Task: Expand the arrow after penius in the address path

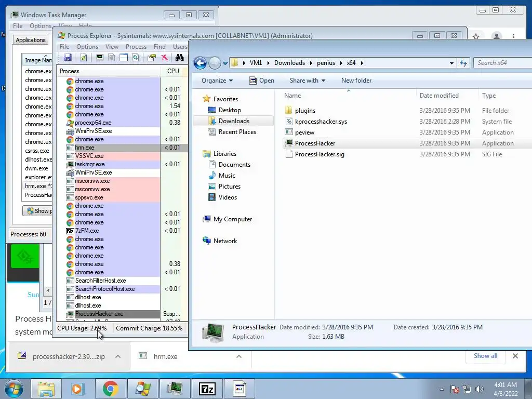Action: [341, 63]
